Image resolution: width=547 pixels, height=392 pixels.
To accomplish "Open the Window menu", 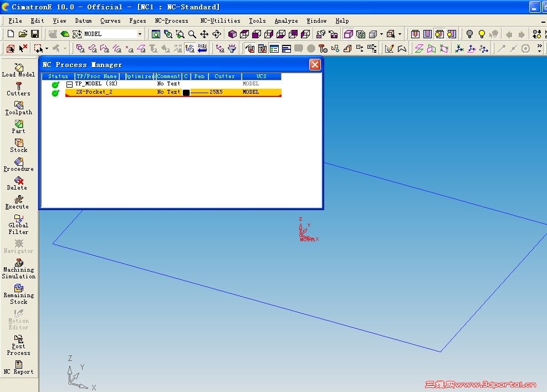I will (x=316, y=21).
